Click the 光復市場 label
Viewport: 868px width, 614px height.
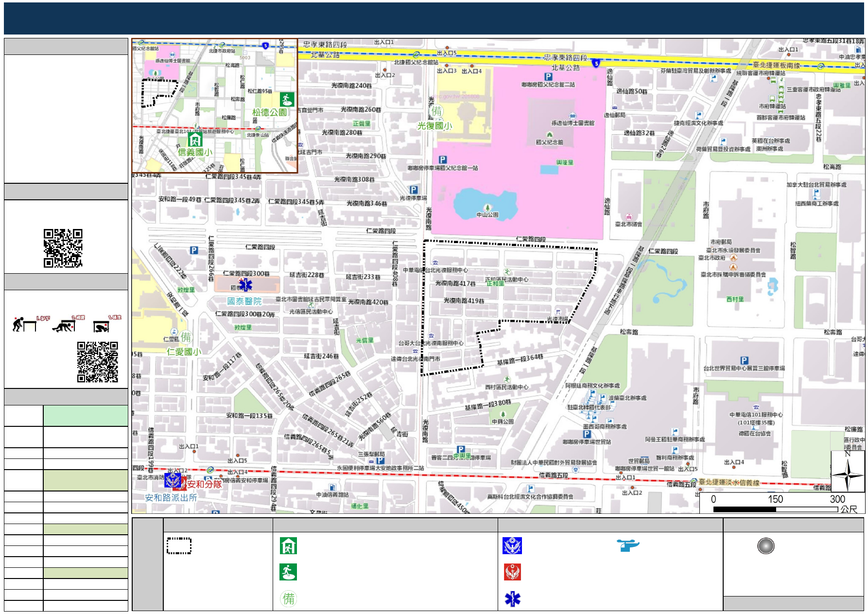coord(557,319)
